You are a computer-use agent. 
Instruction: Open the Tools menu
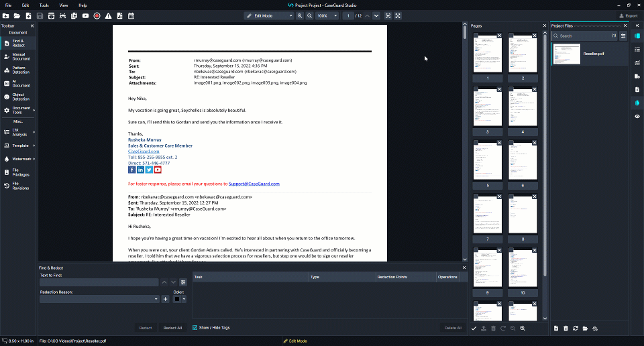(44, 5)
